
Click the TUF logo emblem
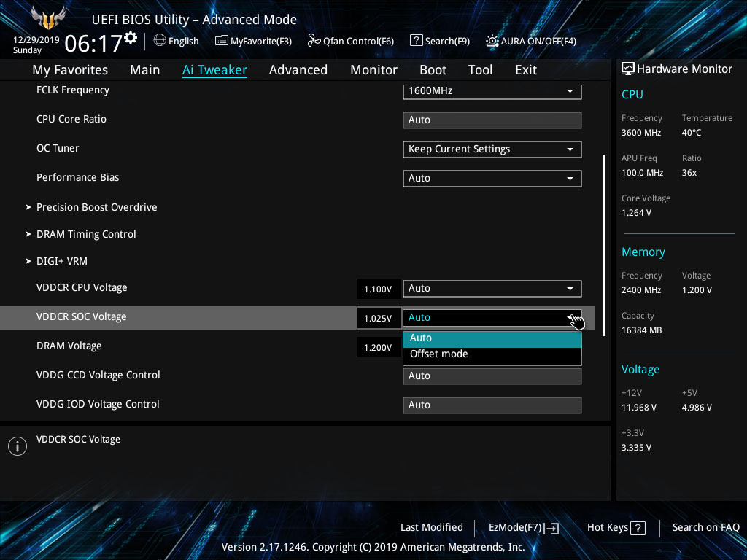(x=48, y=17)
